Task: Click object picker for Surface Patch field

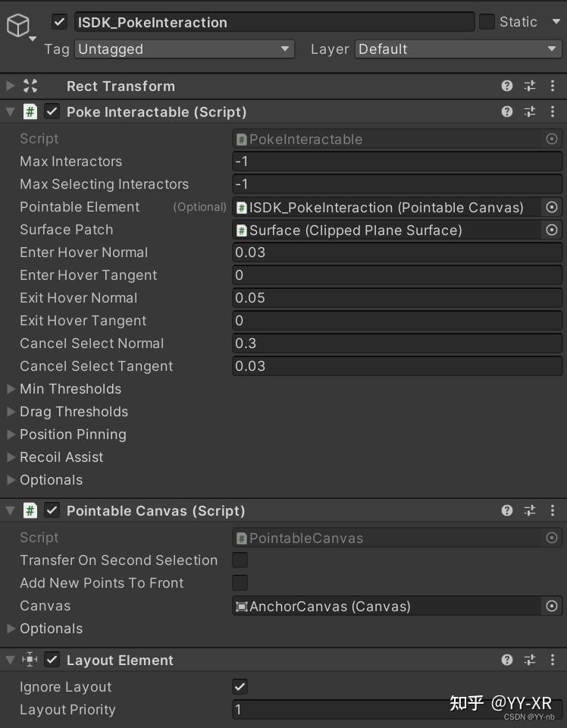Action: pos(552,230)
